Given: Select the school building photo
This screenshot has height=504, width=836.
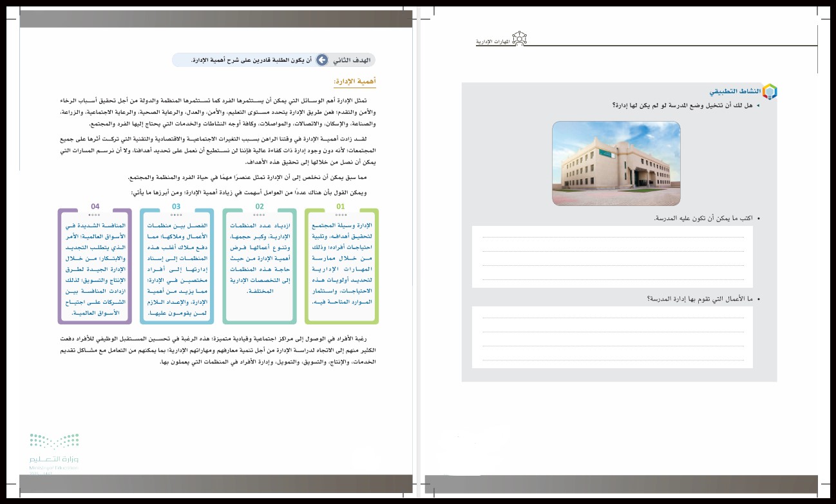Looking at the screenshot, I should click(x=616, y=163).
